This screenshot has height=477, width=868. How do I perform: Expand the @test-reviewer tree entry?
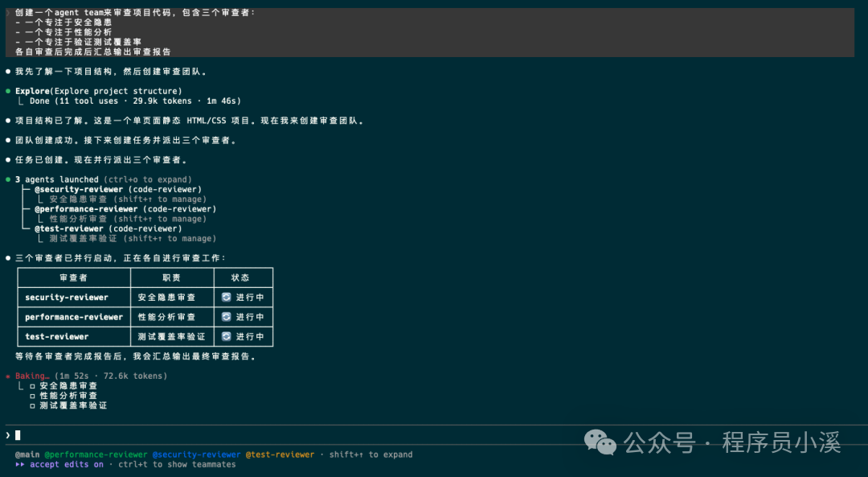(x=108, y=228)
